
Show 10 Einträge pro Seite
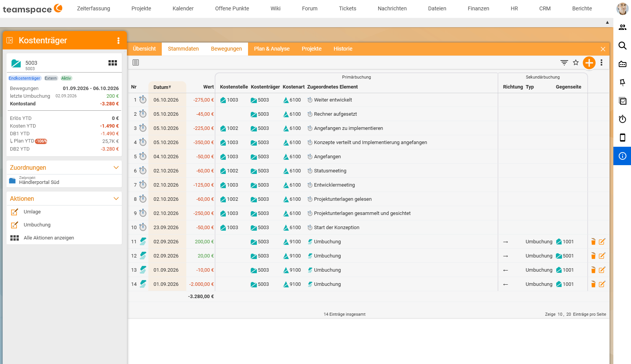click(560, 314)
